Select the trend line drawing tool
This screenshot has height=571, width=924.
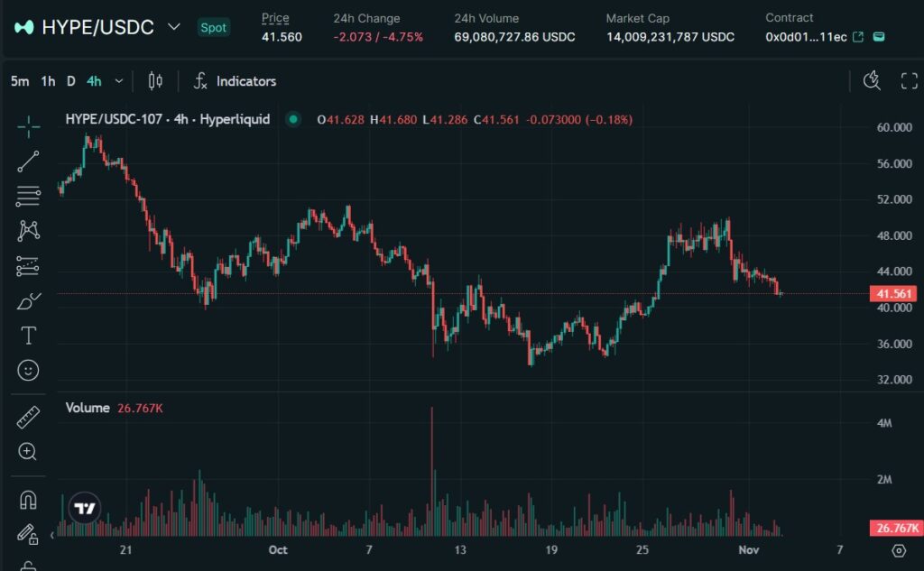coord(28,161)
